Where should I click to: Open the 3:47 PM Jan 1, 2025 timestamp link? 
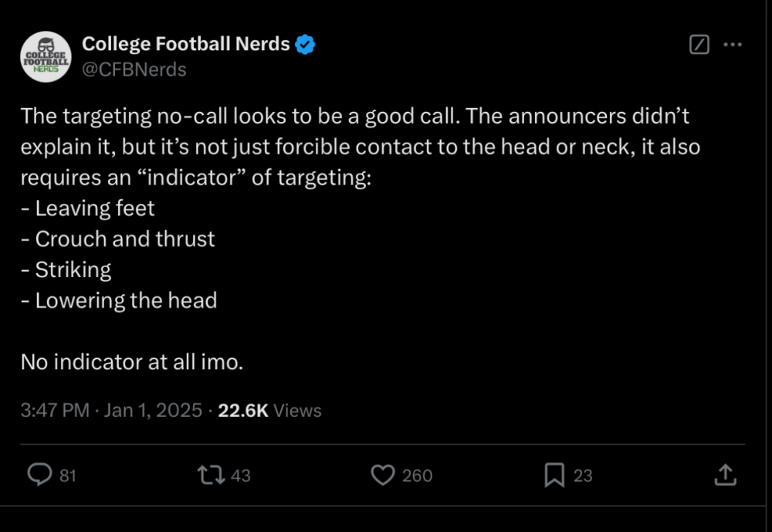111,410
